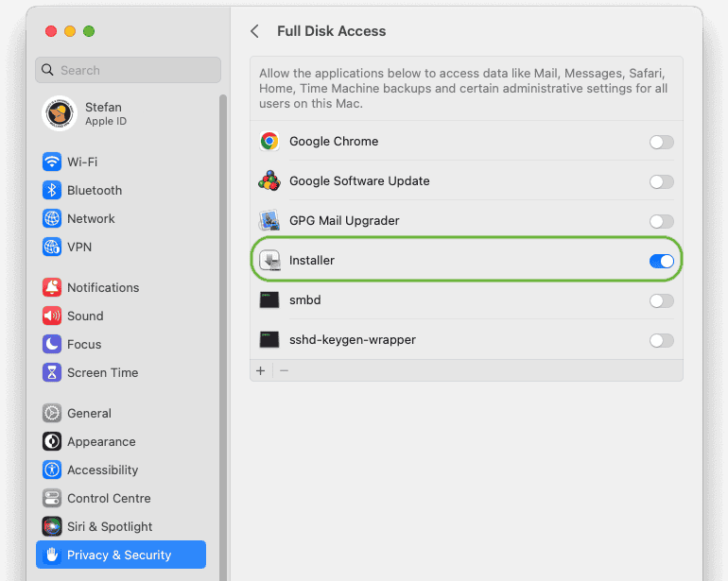Switch to the General settings pane
Viewport: 728px width, 581px height.
89,413
